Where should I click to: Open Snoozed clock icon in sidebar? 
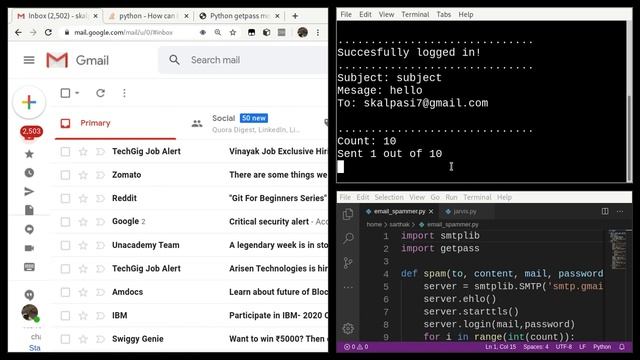pos(29,173)
